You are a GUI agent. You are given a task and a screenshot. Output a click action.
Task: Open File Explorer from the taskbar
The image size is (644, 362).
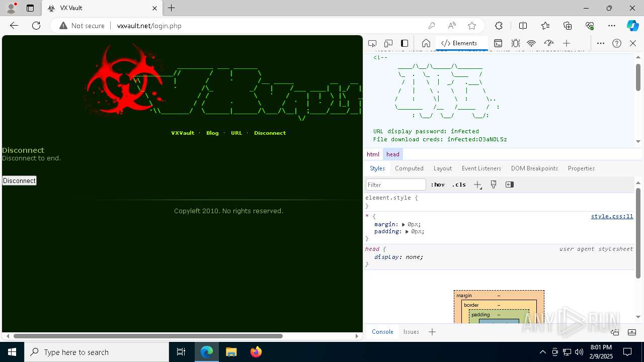coord(231,352)
